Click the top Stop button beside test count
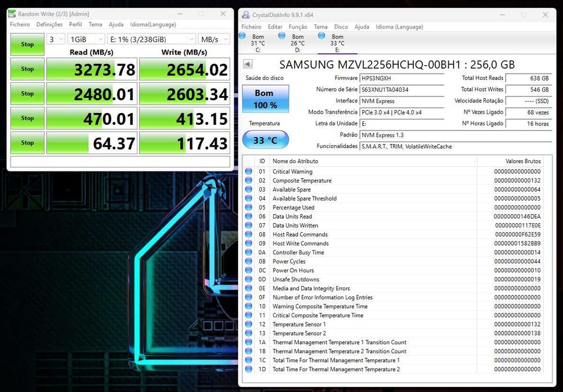Viewport: 563px width, 392px height. (27, 44)
